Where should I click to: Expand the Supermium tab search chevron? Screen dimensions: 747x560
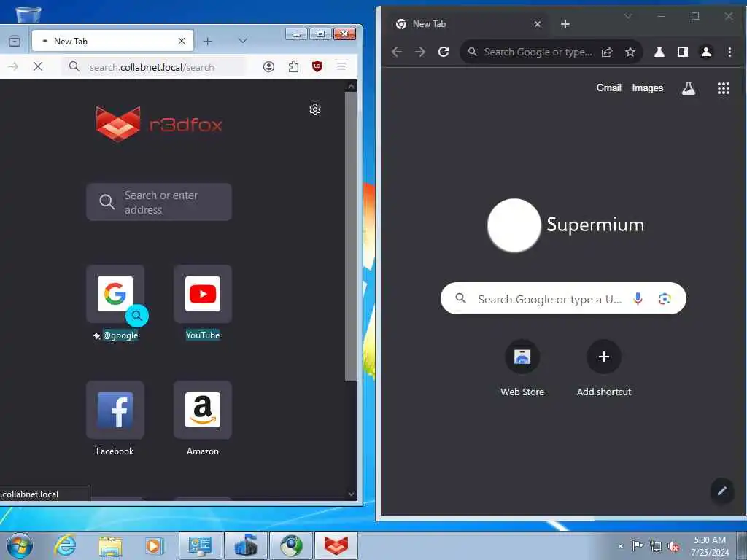[x=628, y=16]
